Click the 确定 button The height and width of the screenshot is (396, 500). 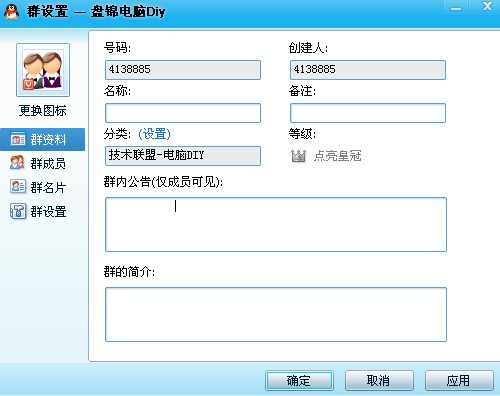tap(299, 380)
